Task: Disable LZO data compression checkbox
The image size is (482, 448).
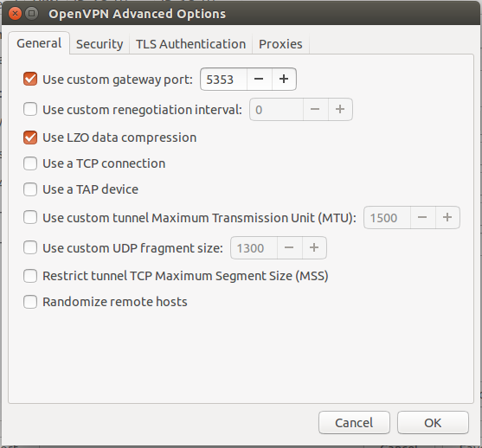Action: (x=30, y=138)
